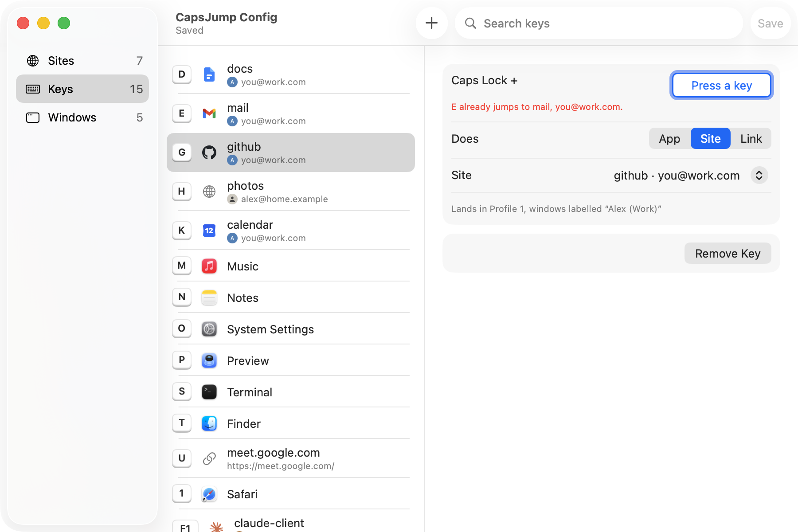Click the red E already jumps warning
Viewport: 798px width, 532px height.
point(537,107)
